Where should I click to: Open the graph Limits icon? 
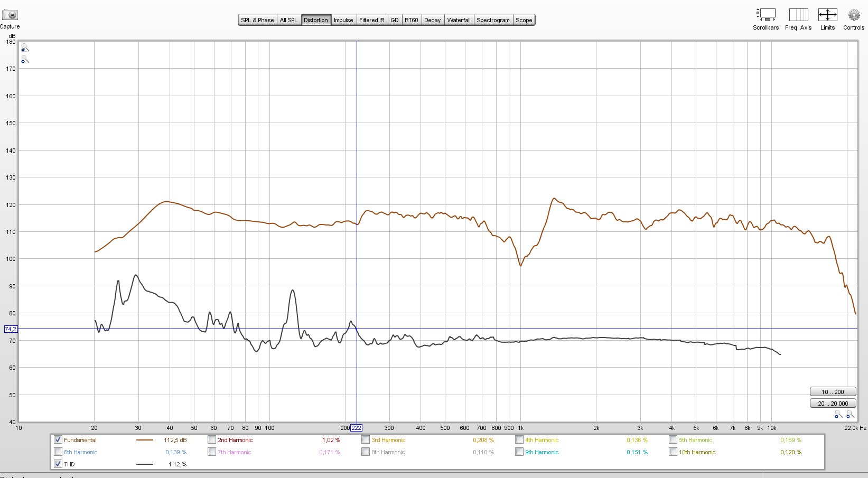click(x=827, y=15)
